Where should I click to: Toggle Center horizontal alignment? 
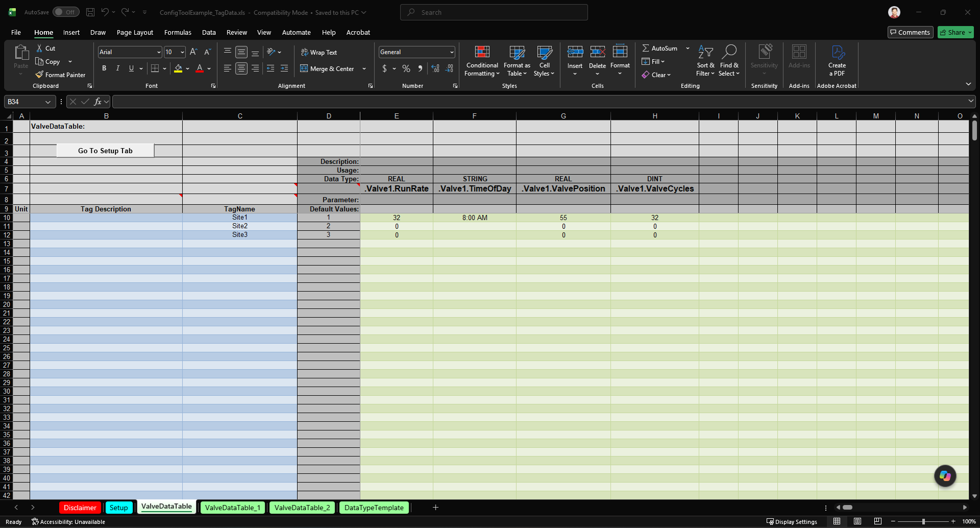click(241, 68)
